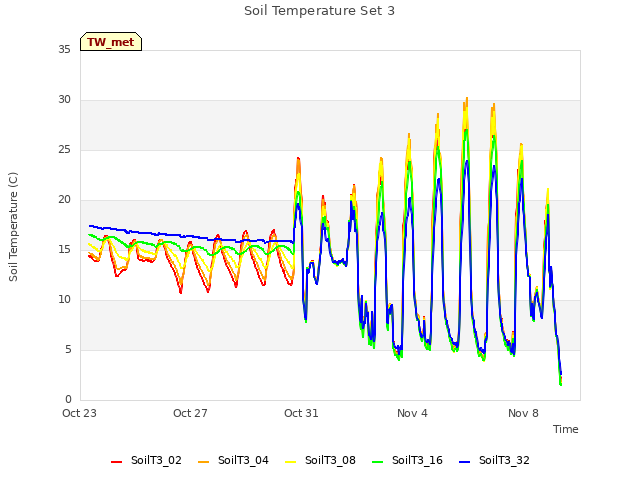Click the 20 y-axis tick label
Screen dimensions: 640x480
pos(64,200)
